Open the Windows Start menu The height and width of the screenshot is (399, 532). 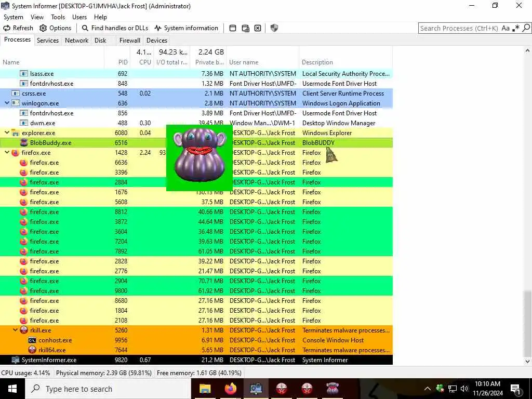pyautogui.click(x=12, y=389)
